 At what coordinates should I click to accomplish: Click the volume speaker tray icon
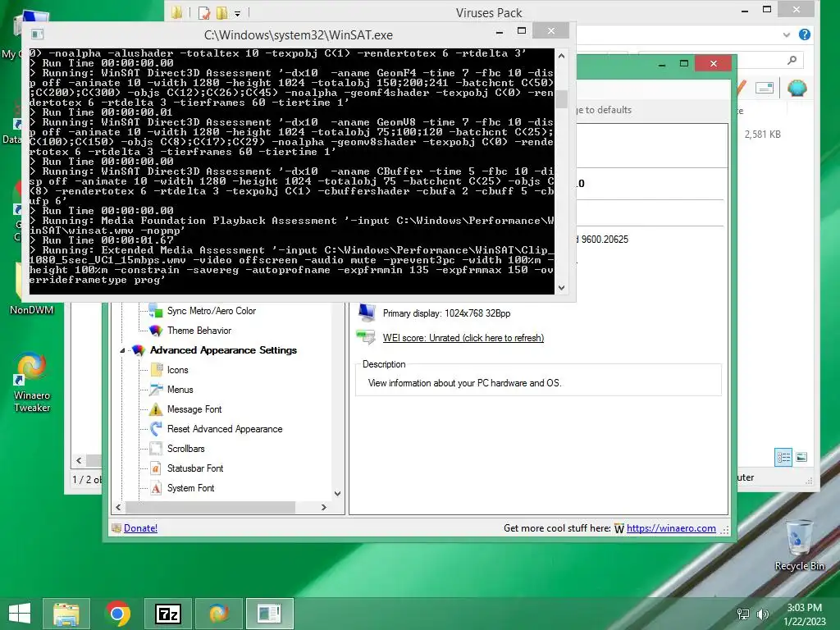tap(762, 614)
